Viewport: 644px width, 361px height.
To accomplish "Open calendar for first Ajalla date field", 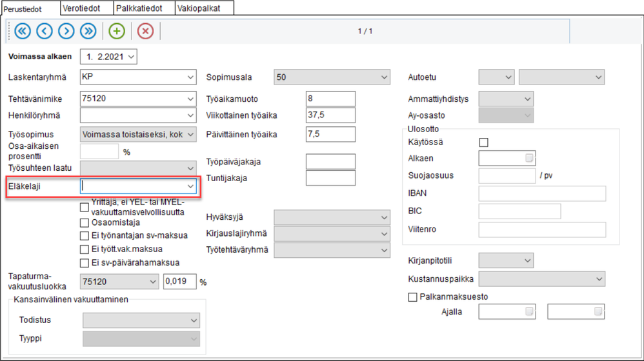I will point(529,311).
